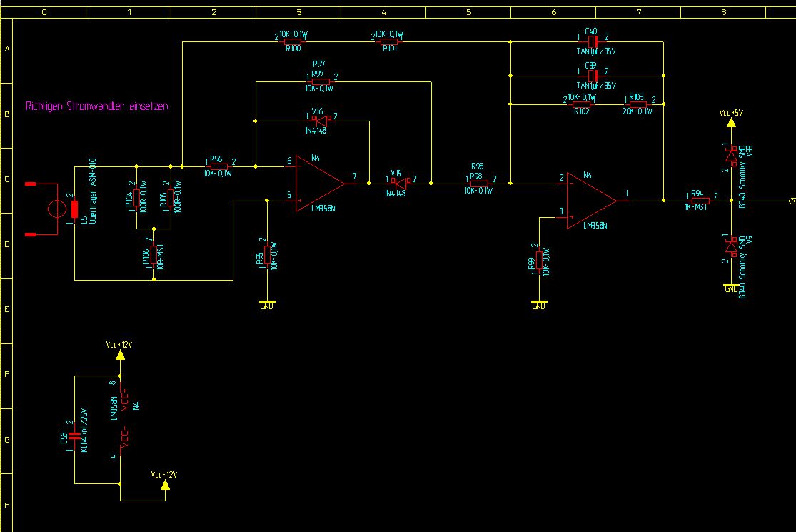Select resistor R95 symbol above GND
This screenshot has width=796, height=532.
267,255
